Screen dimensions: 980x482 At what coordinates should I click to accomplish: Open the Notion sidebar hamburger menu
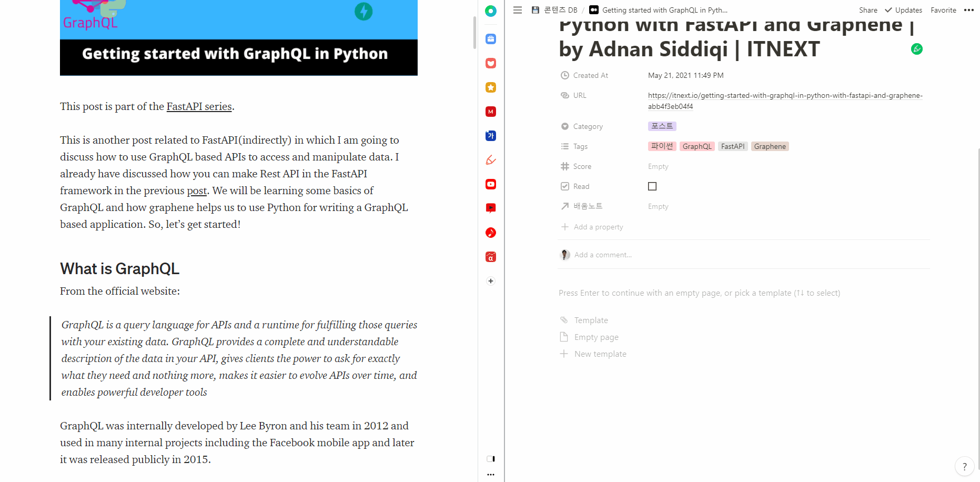pyautogui.click(x=518, y=10)
